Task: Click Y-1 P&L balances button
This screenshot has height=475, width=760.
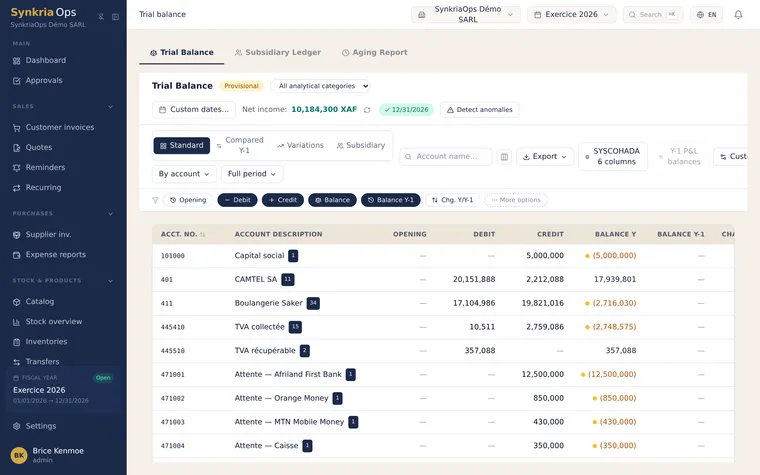Action: point(680,157)
